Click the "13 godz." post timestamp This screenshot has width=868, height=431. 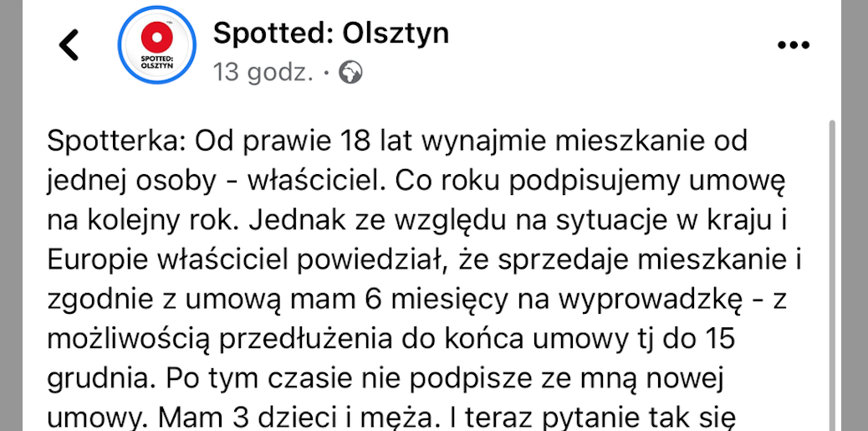point(263,73)
